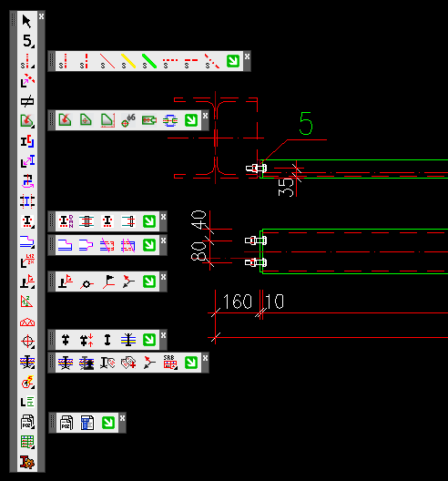448x481 pixels.
Task: Click the blue calculator sheet icon
Action: tap(87, 423)
